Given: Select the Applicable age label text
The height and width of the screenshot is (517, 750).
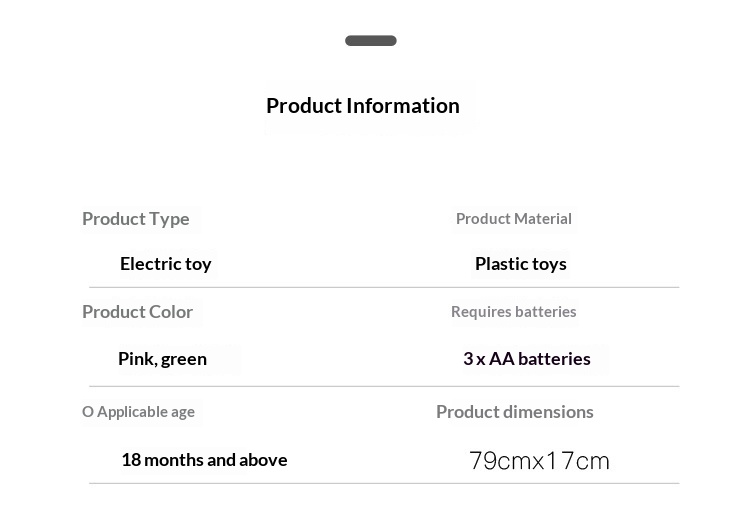Looking at the screenshot, I should pyautogui.click(x=146, y=412).
